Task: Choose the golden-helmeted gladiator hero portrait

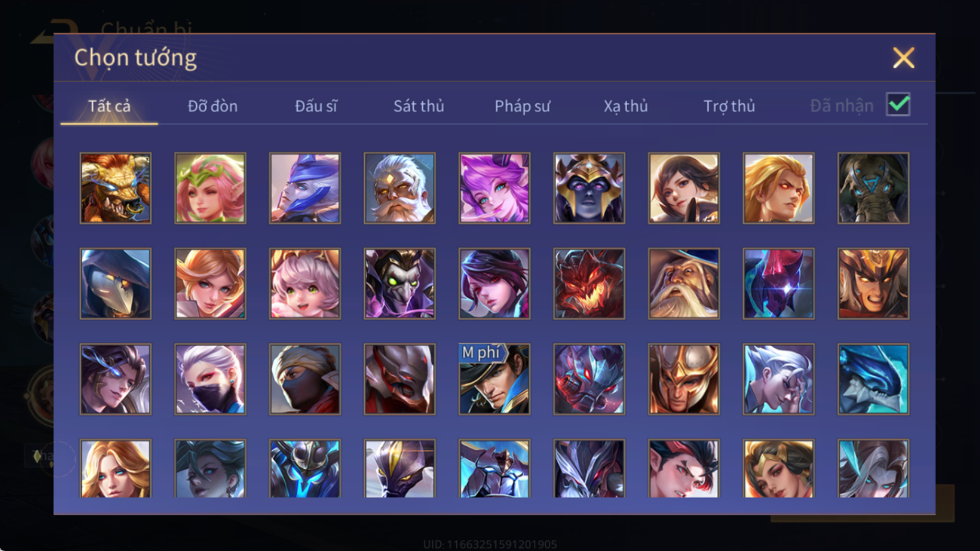Action: (684, 379)
